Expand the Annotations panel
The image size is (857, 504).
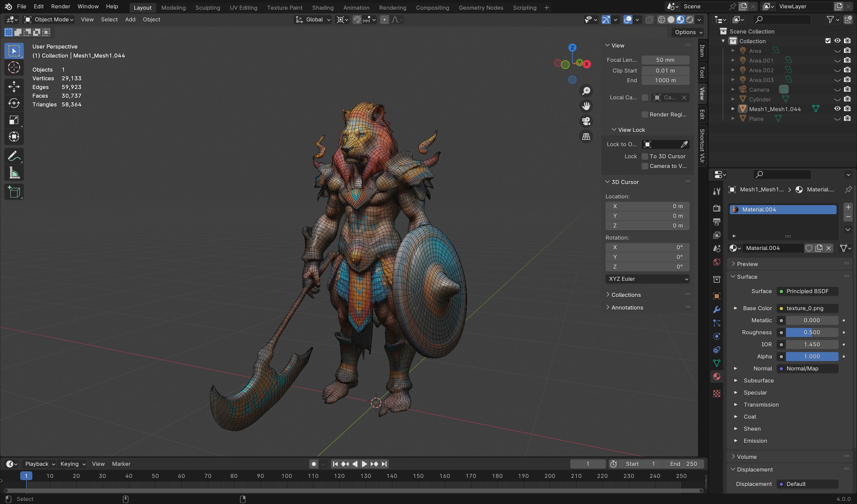click(627, 308)
